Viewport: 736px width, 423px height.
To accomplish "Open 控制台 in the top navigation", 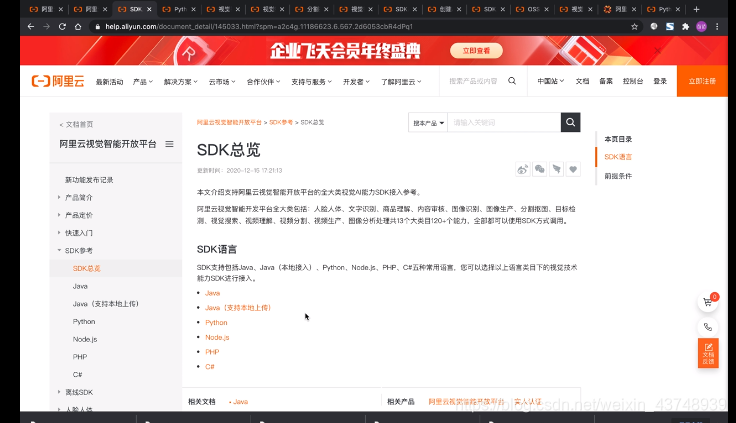I will (x=633, y=81).
